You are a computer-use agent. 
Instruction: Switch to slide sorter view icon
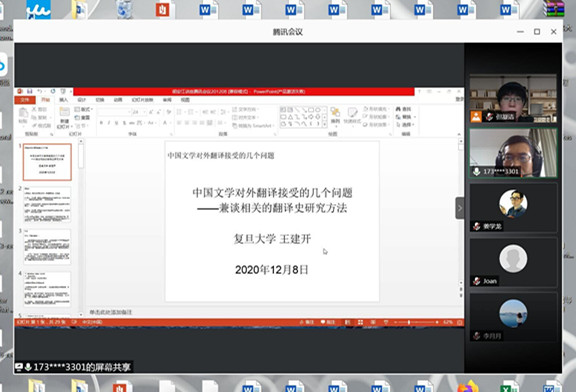coord(360,322)
